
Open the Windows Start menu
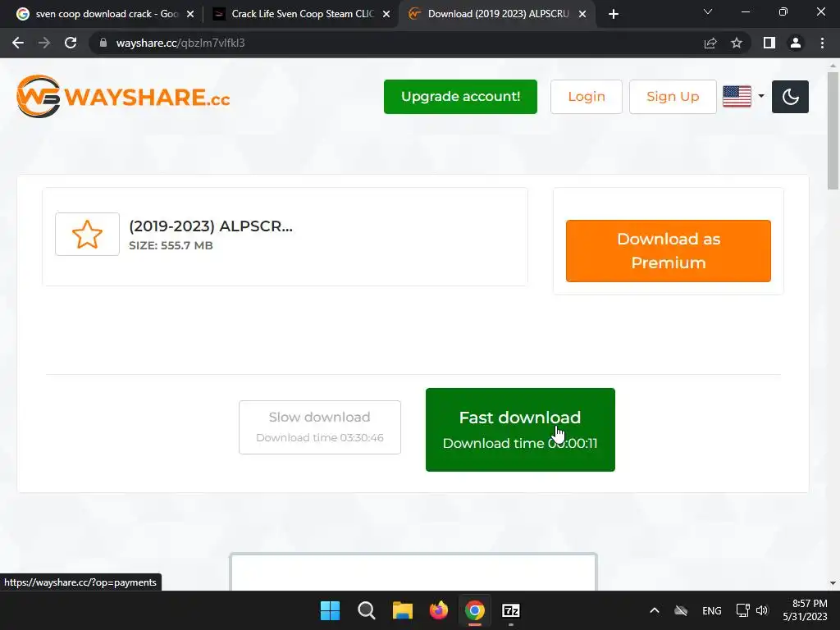330,610
